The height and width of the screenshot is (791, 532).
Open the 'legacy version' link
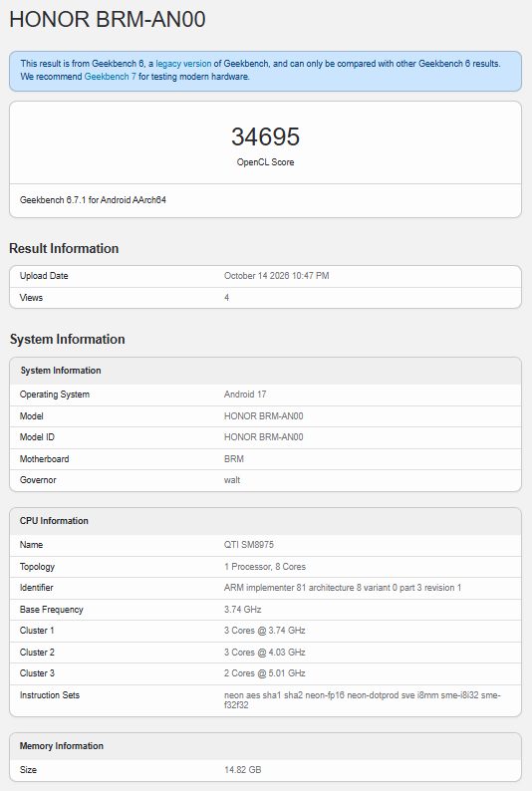tap(183, 64)
